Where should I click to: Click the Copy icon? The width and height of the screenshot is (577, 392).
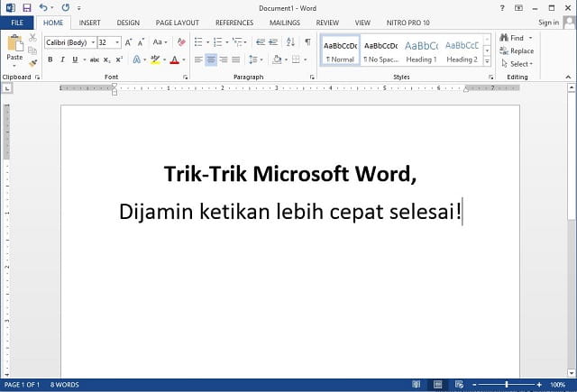click(x=32, y=50)
